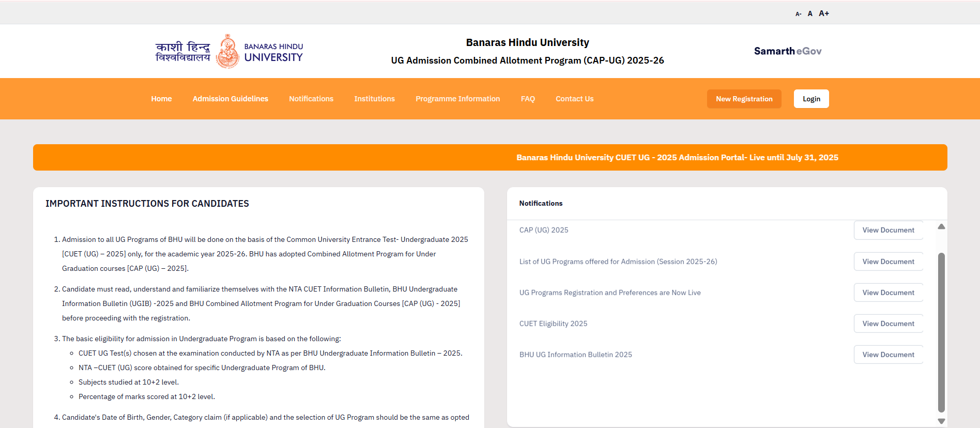The image size is (980, 428).
Task: Click the 'CAP (UG) 2025' notification text
Action: pyautogui.click(x=544, y=230)
